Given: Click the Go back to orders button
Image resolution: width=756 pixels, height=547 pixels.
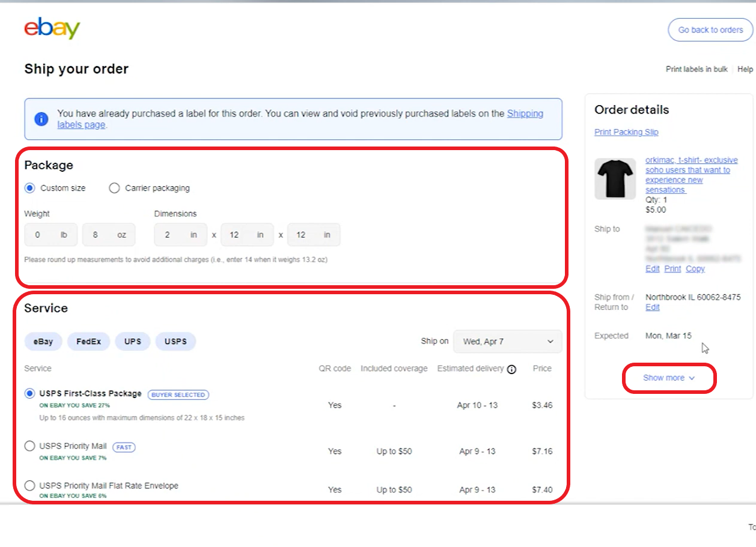Looking at the screenshot, I should pyautogui.click(x=710, y=30).
